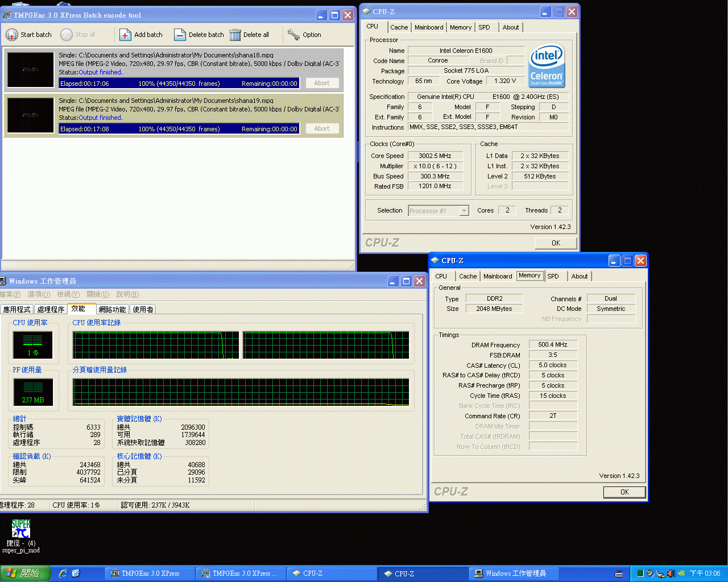728x582 pixels.
Task: Click the Windows 開始 Start button
Action: (26, 573)
